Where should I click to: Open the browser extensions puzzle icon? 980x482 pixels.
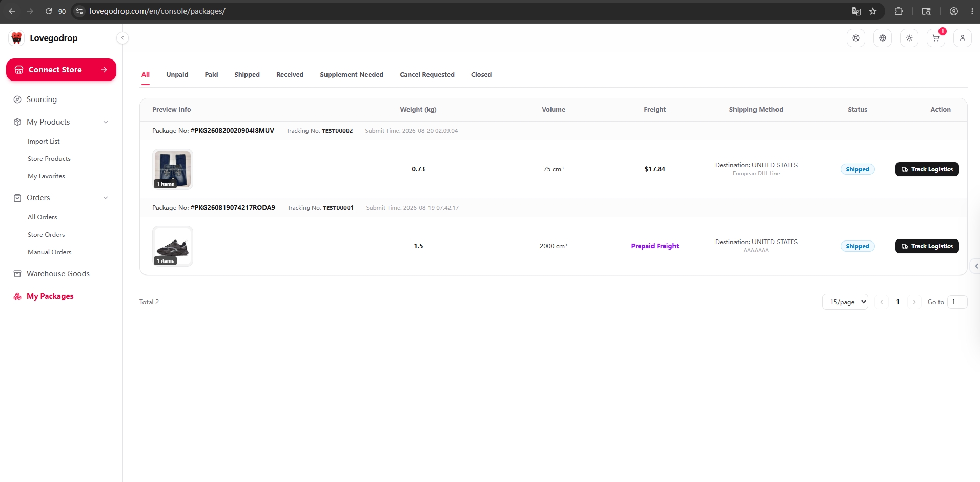[x=899, y=11]
